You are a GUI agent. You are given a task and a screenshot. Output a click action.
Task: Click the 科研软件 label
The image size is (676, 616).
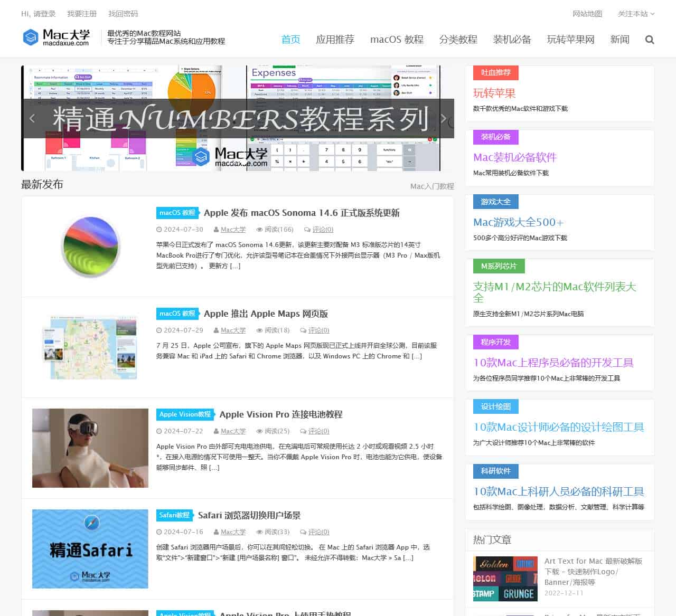tap(496, 471)
